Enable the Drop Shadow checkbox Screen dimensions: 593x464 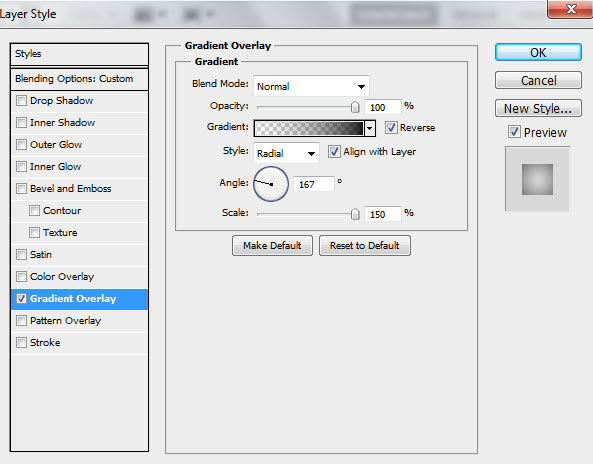(21, 101)
